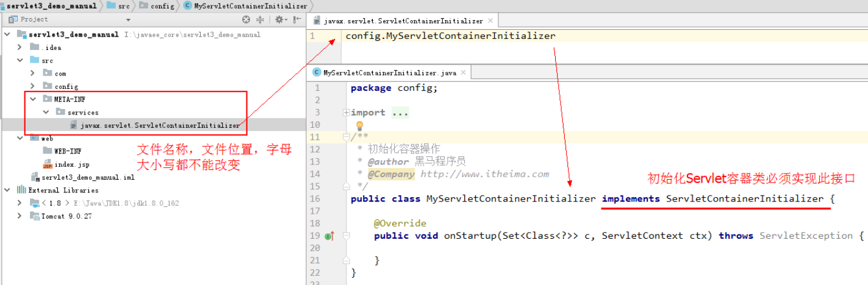
Task: Click the hide Project panel icon
Action: [298, 19]
